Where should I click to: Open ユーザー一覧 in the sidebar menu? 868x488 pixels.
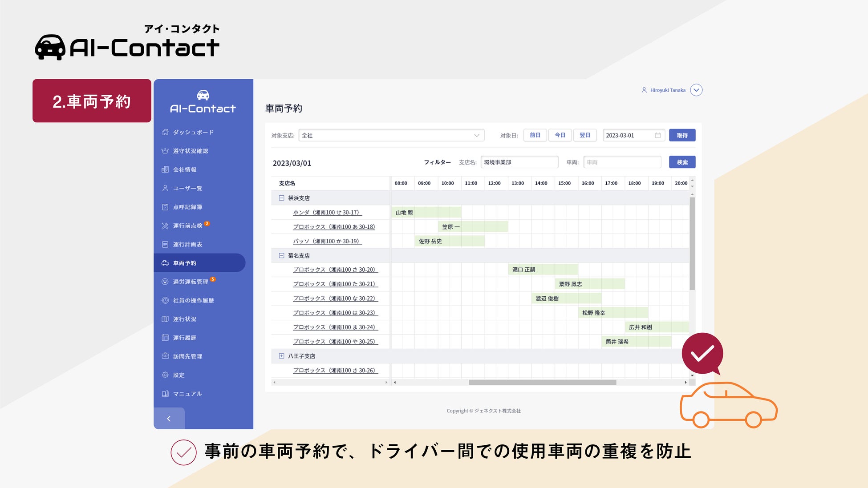(187, 188)
